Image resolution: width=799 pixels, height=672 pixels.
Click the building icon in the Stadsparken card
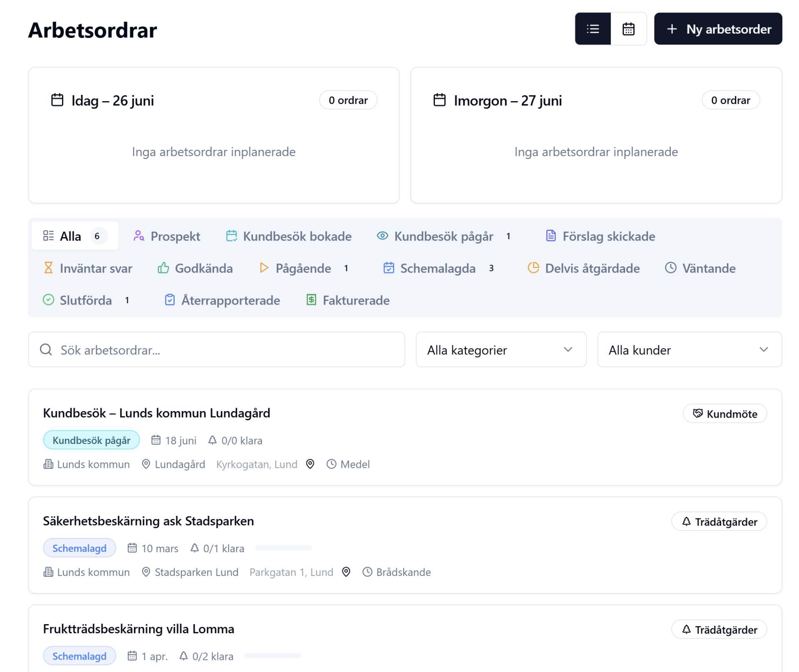[x=48, y=572]
